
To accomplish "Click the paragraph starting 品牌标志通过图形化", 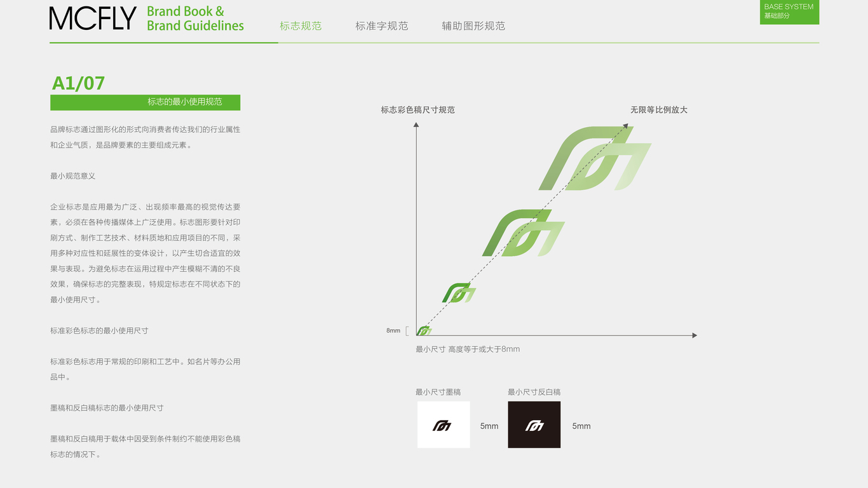I will 145,137.
